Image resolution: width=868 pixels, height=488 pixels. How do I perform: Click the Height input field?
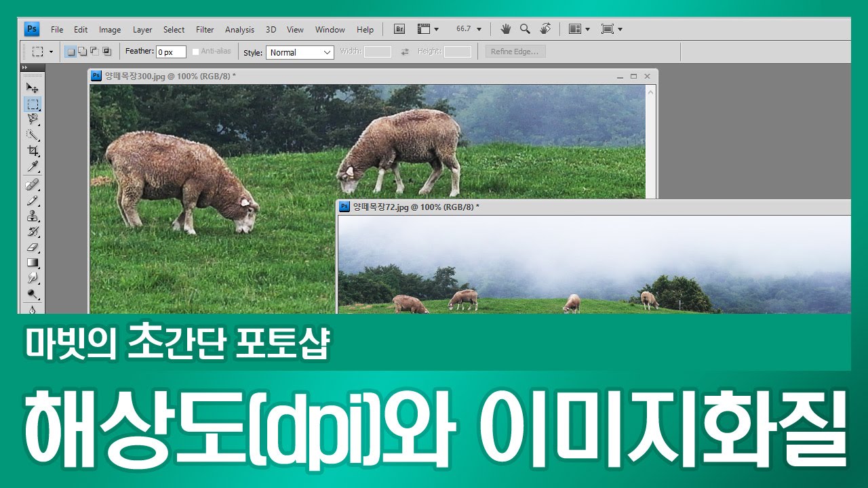click(x=458, y=52)
